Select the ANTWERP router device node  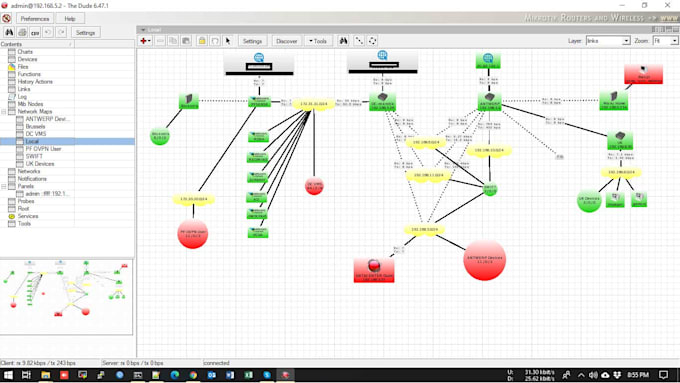tap(489, 101)
